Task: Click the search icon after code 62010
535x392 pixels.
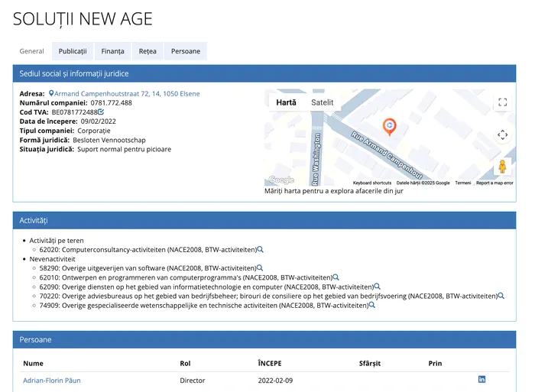Action: [x=336, y=277]
